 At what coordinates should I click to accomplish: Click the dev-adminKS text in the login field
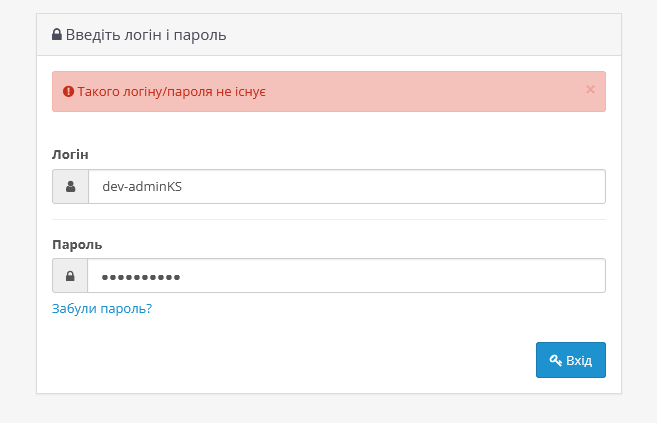click(x=142, y=187)
